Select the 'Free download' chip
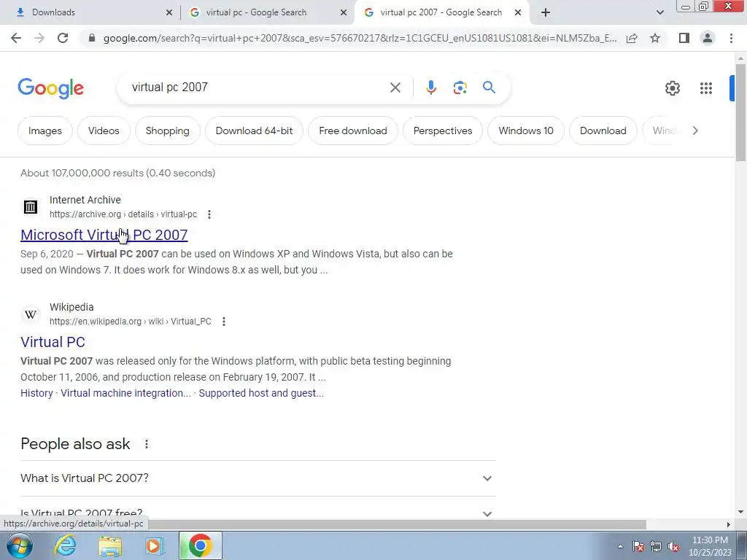The height and width of the screenshot is (560, 747). pyautogui.click(x=353, y=131)
